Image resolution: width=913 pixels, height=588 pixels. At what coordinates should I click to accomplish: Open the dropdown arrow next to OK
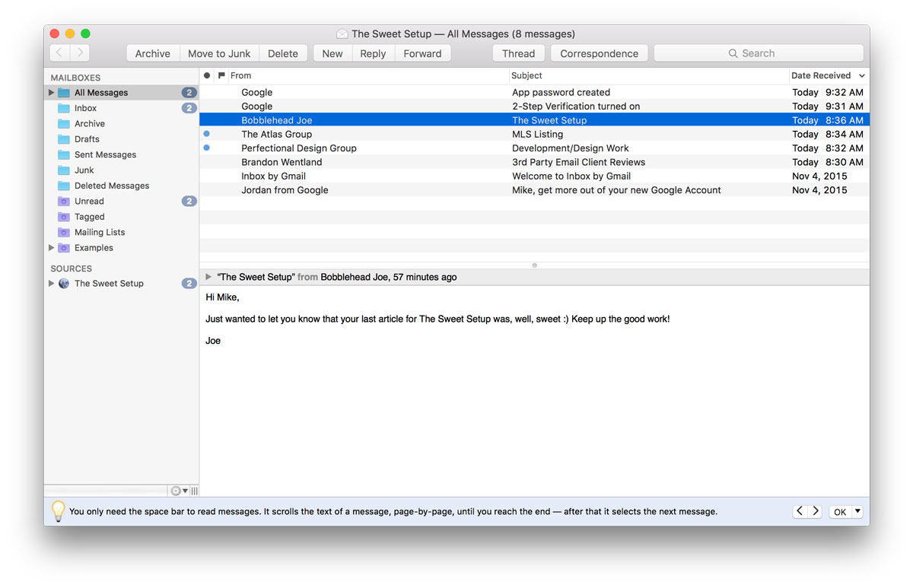(857, 512)
